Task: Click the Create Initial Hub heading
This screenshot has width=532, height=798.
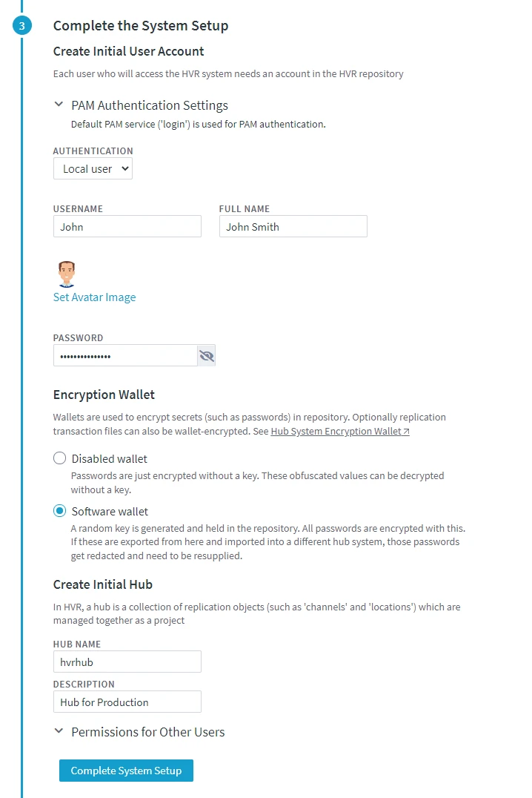Action: pyautogui.click(x=102, y=584)
